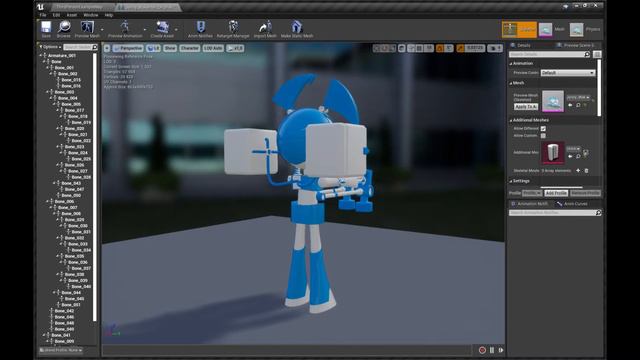
Task: Toggle Allow Different Skeletons checkbox
Action: (543, 129)
